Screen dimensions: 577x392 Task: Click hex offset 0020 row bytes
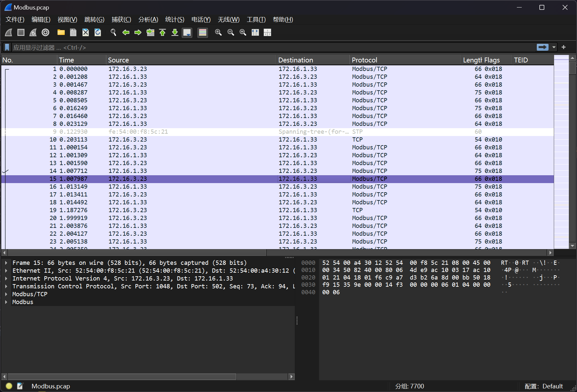406,278
